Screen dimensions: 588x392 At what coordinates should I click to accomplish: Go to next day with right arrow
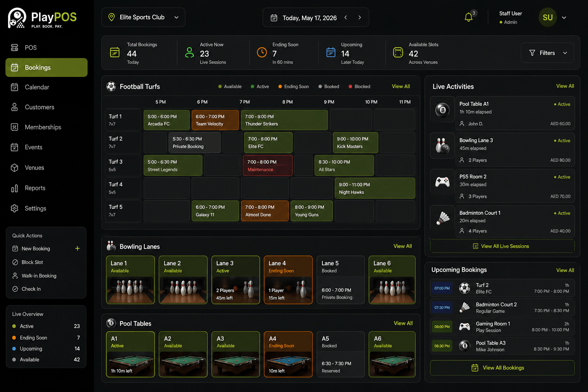[x=359, y=18]
